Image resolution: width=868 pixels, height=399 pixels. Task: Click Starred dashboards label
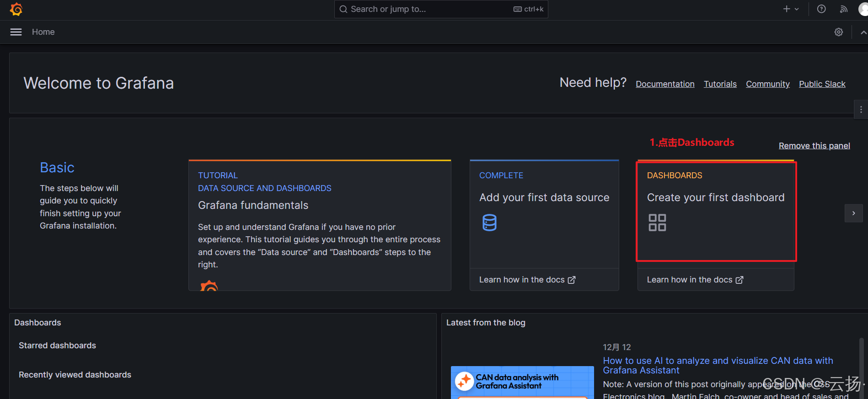pos(57,346)
